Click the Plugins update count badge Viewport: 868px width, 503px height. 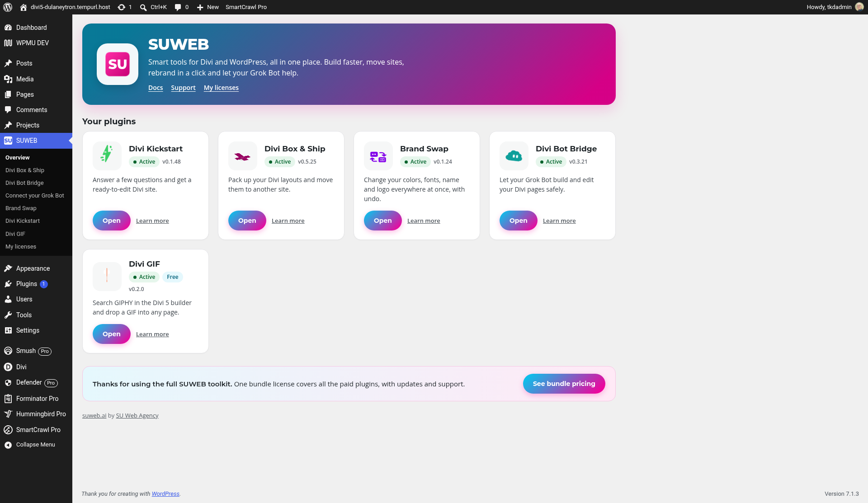44,284
